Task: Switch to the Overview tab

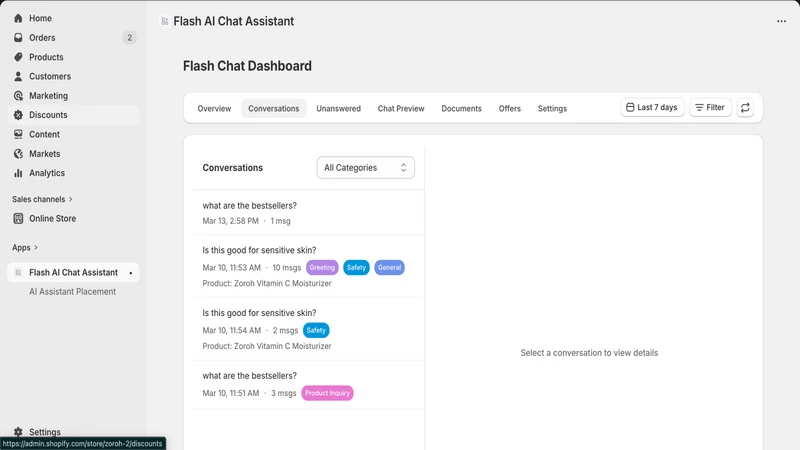Action: click(x=214, y=109)
